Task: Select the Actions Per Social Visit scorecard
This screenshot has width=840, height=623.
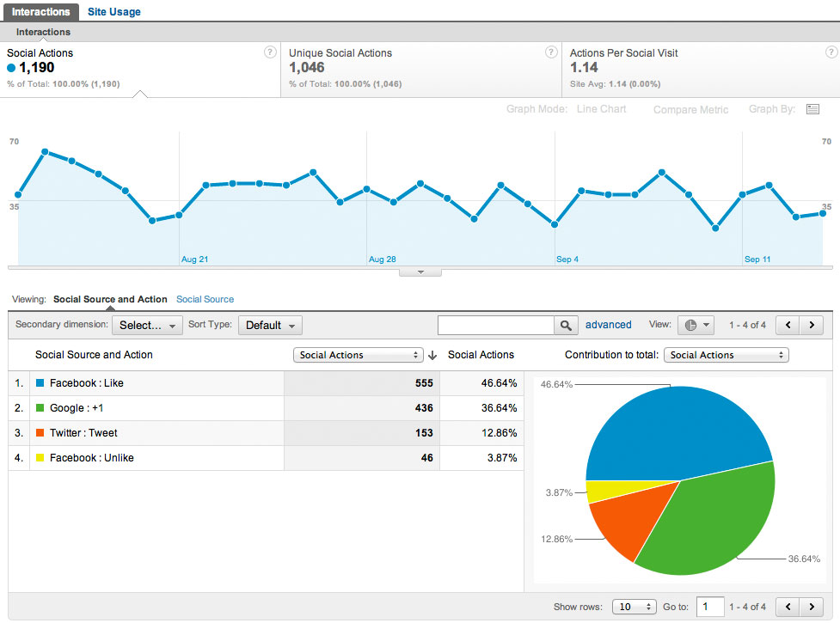Action: click(x=702, y=70)
